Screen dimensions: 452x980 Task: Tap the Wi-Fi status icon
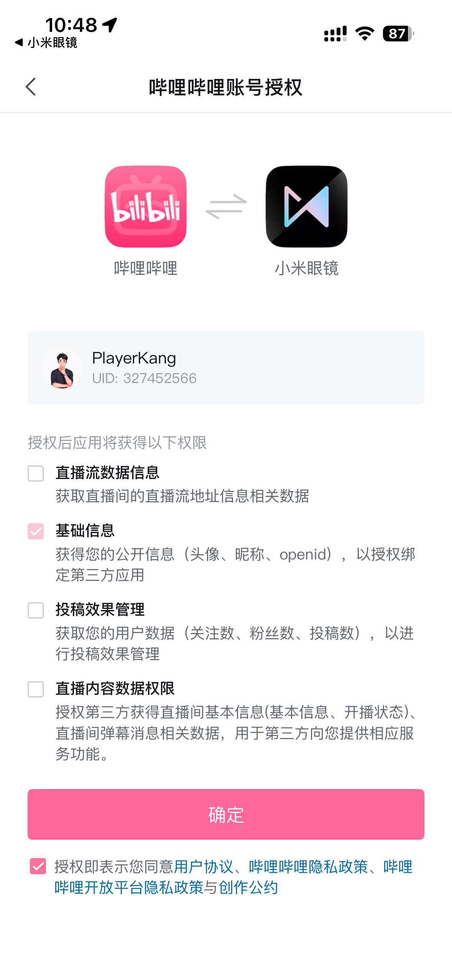tap(365, 34)
